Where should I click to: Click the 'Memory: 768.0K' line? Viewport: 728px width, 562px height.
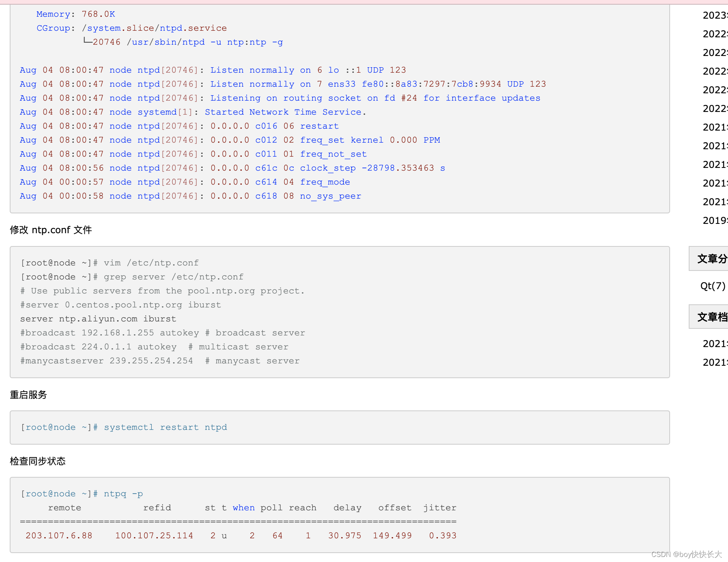click(x=76, y=14)
